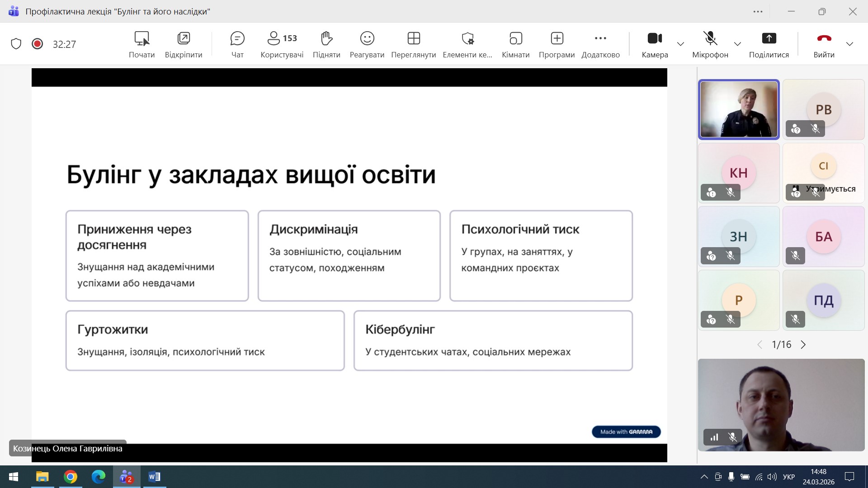Click the red recording indicator

(x=38, y=44)
